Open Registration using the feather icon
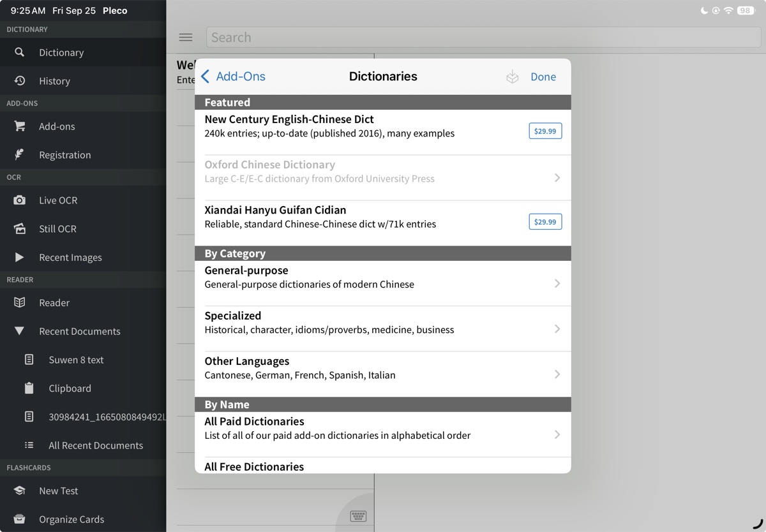This screenshot has height=532, width=766. [x=20, y=154]
